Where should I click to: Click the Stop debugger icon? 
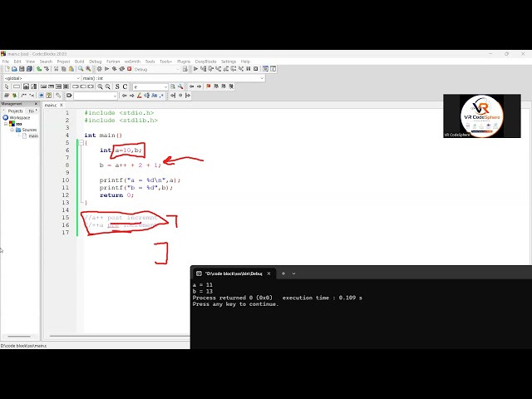point(256,69)
